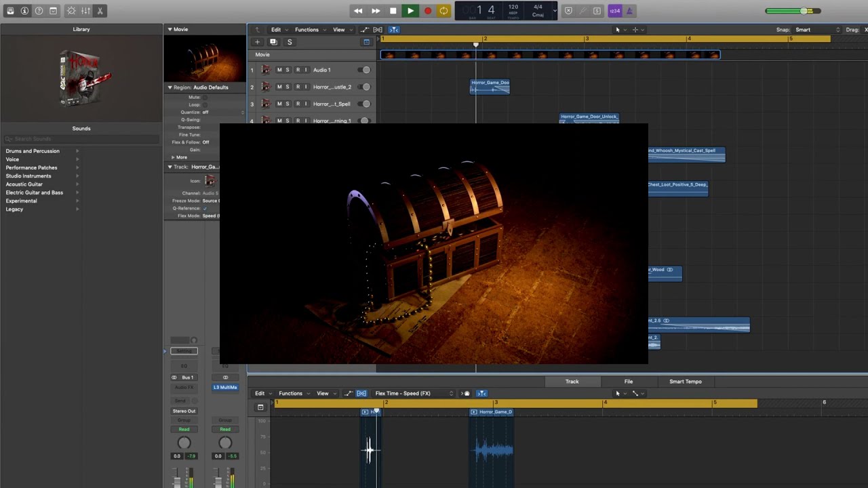Toggle the purple Count-in 1234 button

[614, 11]
